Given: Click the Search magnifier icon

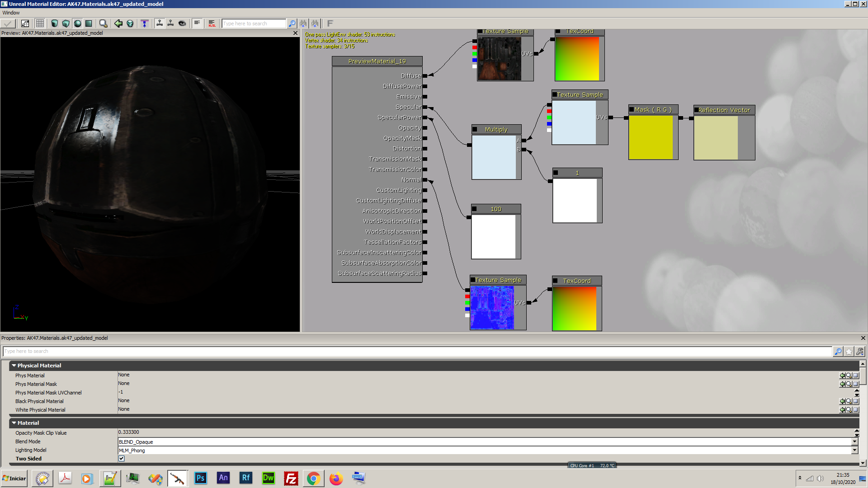Looking at the screenshot, I should (x=292, y=24).
